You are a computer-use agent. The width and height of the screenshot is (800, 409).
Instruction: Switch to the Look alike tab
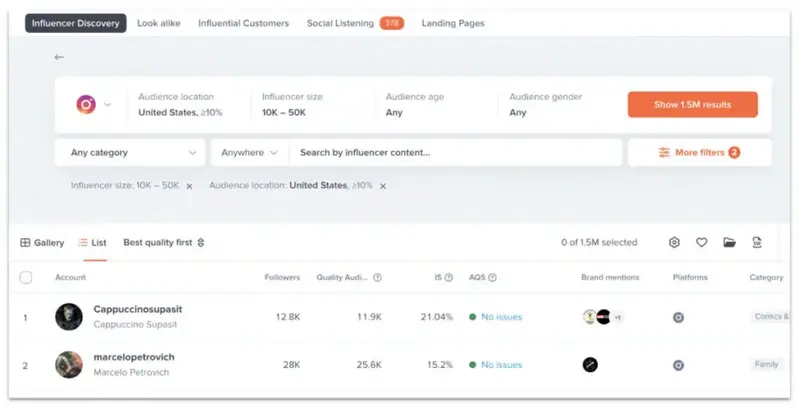tap(158, 23)
